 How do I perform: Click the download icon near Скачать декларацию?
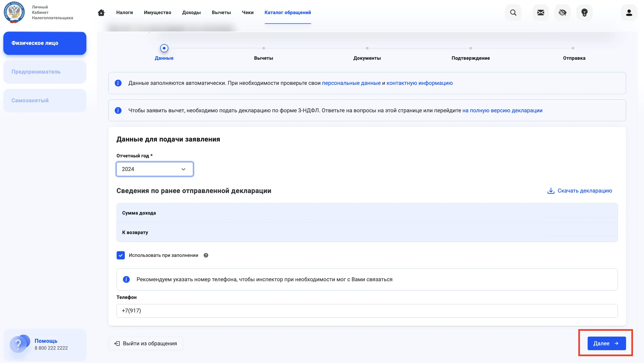(551, 191)
